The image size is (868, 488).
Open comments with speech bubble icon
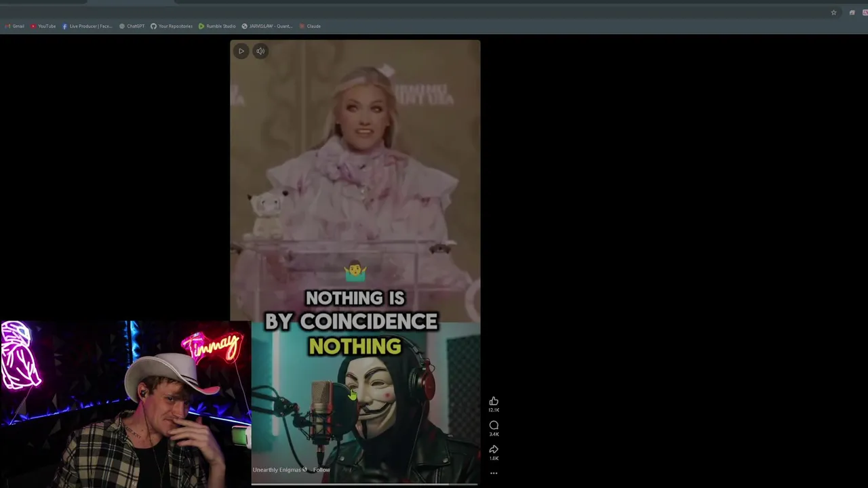(x=494, y=426)
